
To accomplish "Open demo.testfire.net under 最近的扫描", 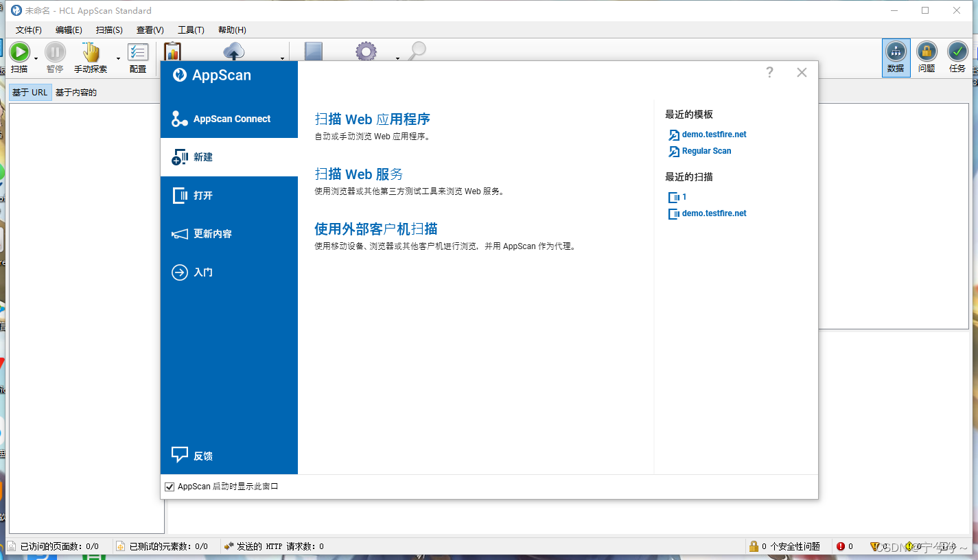I will pyautogui.click(x=708, y=213).
